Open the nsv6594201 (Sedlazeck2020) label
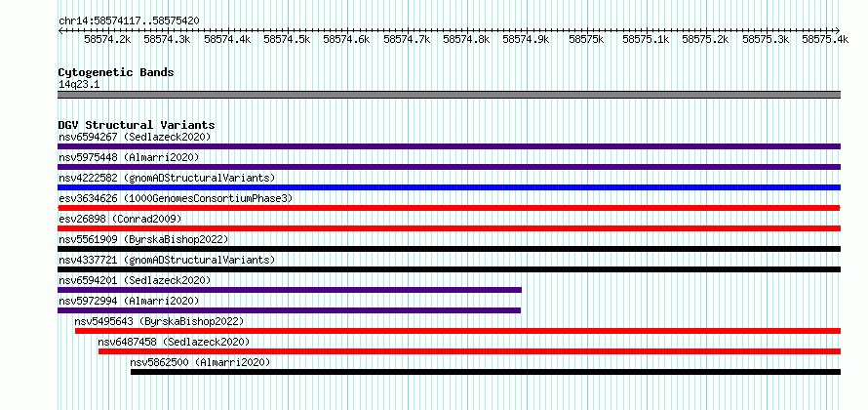 [135, 280]
